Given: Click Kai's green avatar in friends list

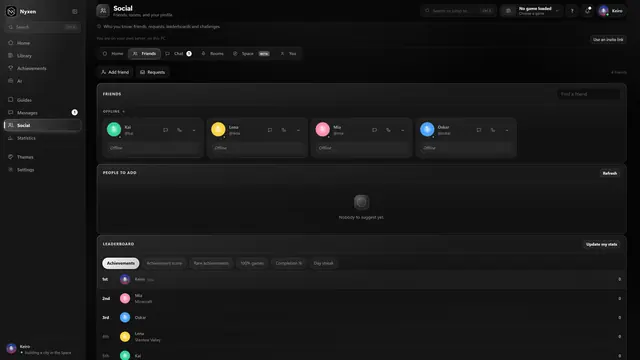Looking at the screenshot, I should pos(114,129).
